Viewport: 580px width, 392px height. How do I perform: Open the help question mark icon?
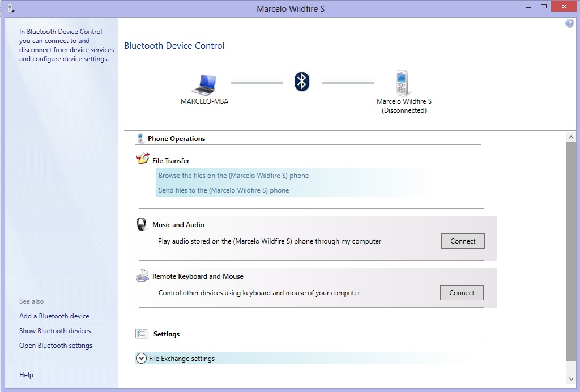[570, 24]
